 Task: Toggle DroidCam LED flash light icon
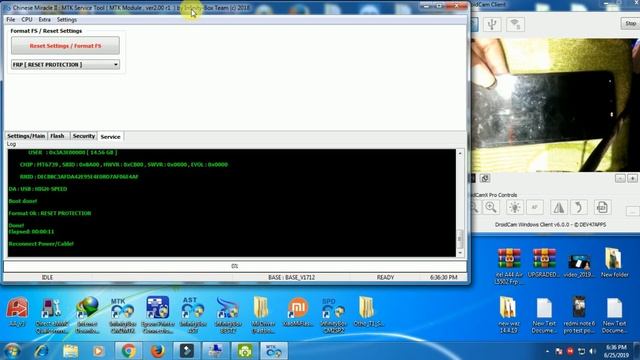point(515,207)
